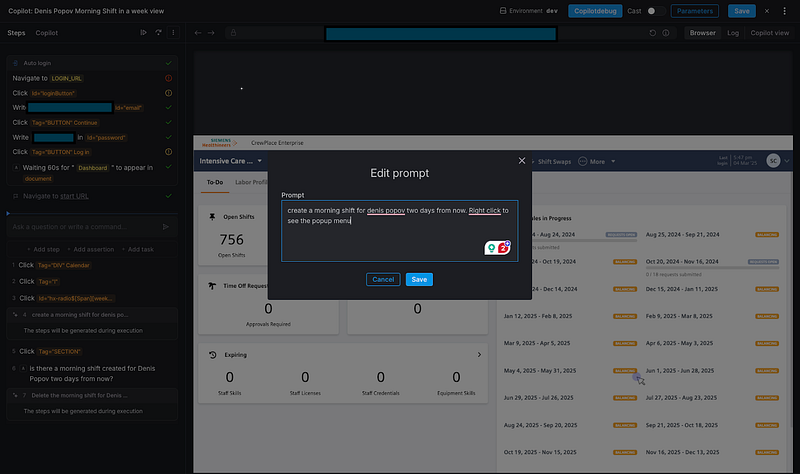Click the warning icon on loginButton step
800x474 pixels.
[x=168, y=93]
